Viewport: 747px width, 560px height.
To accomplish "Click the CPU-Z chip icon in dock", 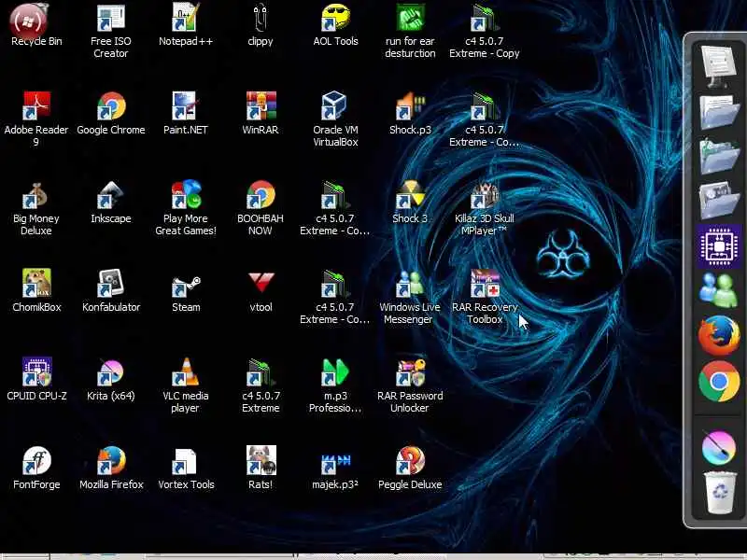I will point(719,245).
